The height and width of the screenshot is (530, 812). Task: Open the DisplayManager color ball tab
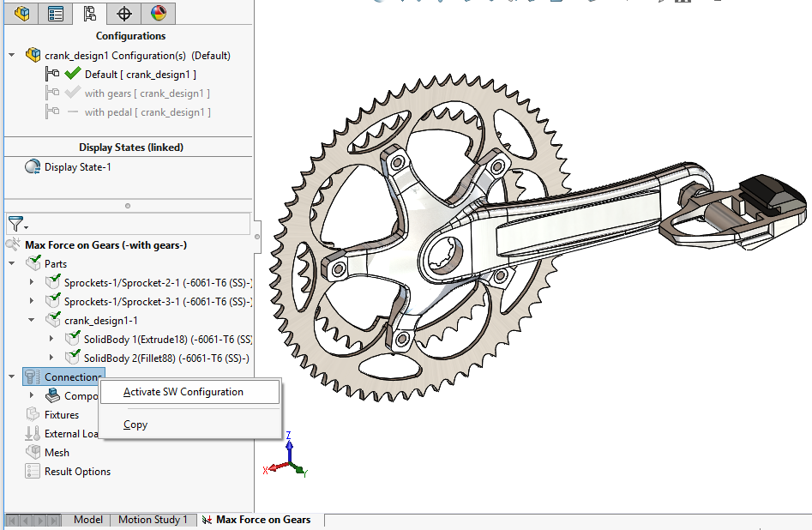click(x=159, y=13)
